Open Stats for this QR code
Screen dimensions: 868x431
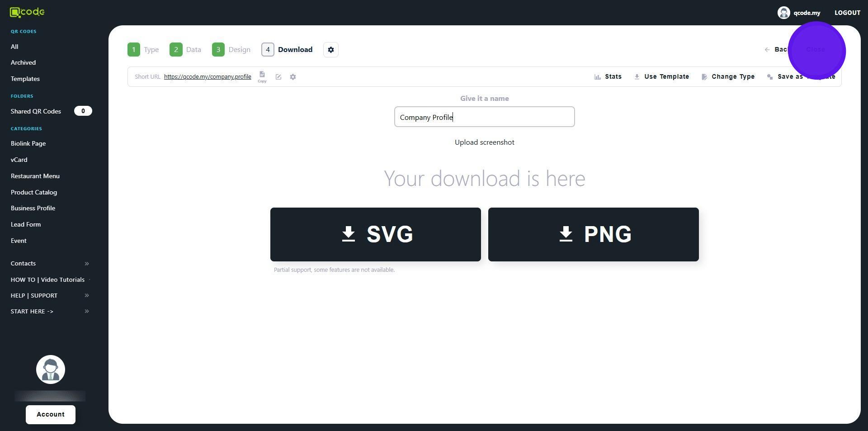point(608,77)
